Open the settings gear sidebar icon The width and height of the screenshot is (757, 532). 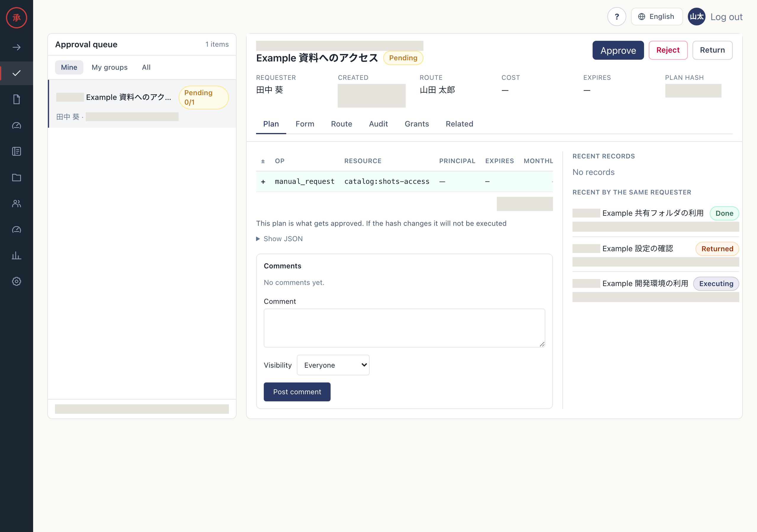17,281
